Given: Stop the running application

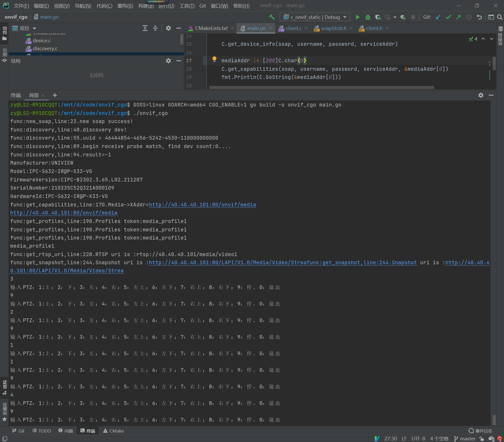Looking at the screenshot, I should coord(413,17).
